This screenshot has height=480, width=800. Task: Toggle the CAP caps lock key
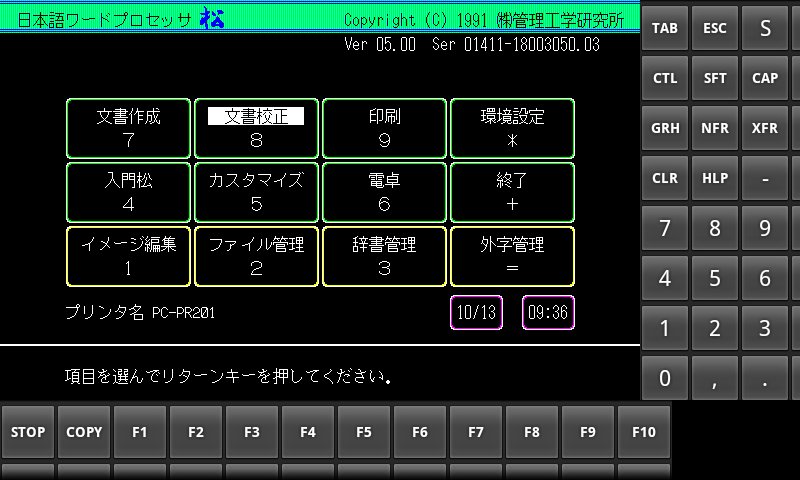pyautogui.click(x=765, y=78)
